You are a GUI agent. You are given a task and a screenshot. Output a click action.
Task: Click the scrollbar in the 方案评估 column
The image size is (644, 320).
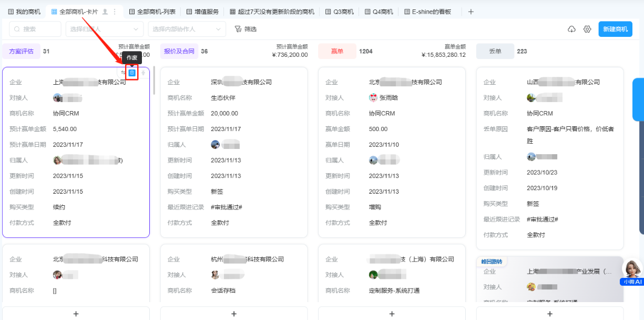pyautogui.click(x=154, y=79)
